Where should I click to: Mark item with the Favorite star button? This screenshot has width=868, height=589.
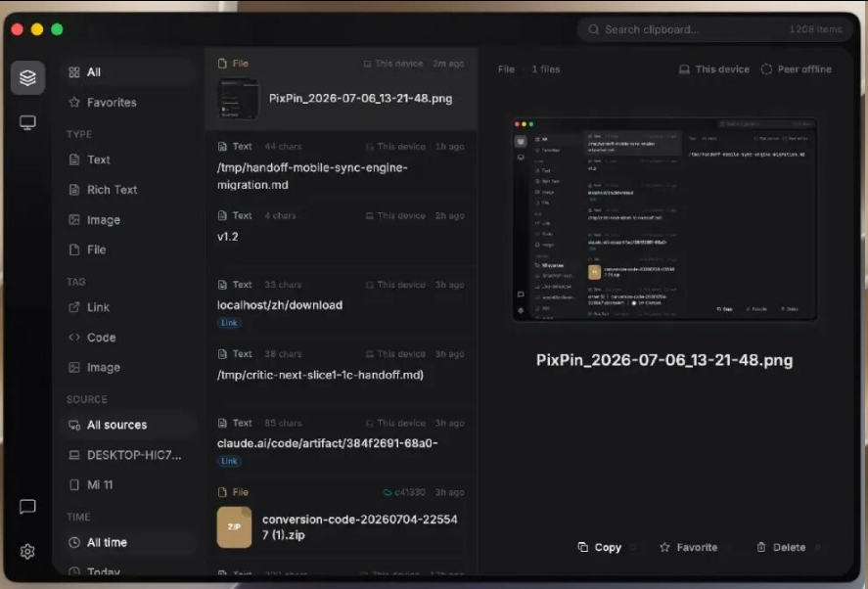coord(664,547)
